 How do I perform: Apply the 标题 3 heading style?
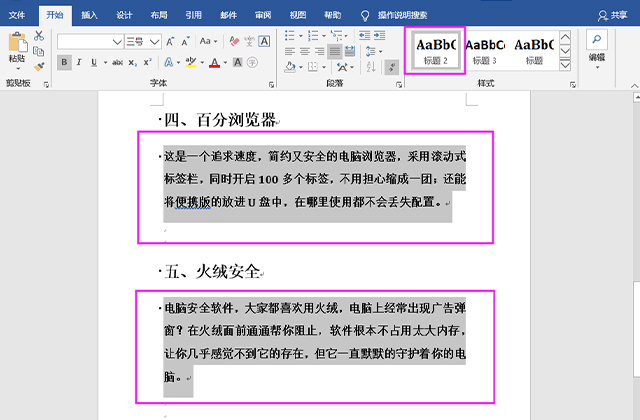pos(485,51)
